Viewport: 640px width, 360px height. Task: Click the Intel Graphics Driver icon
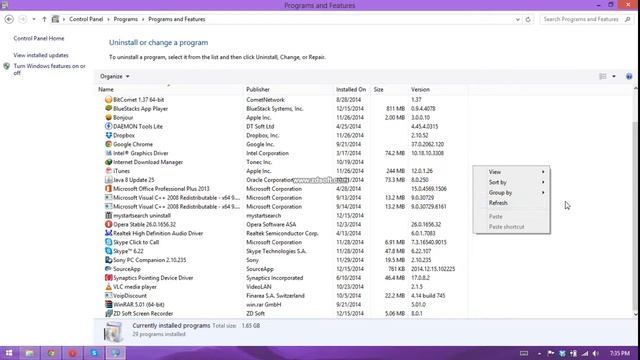coord(108,153)
